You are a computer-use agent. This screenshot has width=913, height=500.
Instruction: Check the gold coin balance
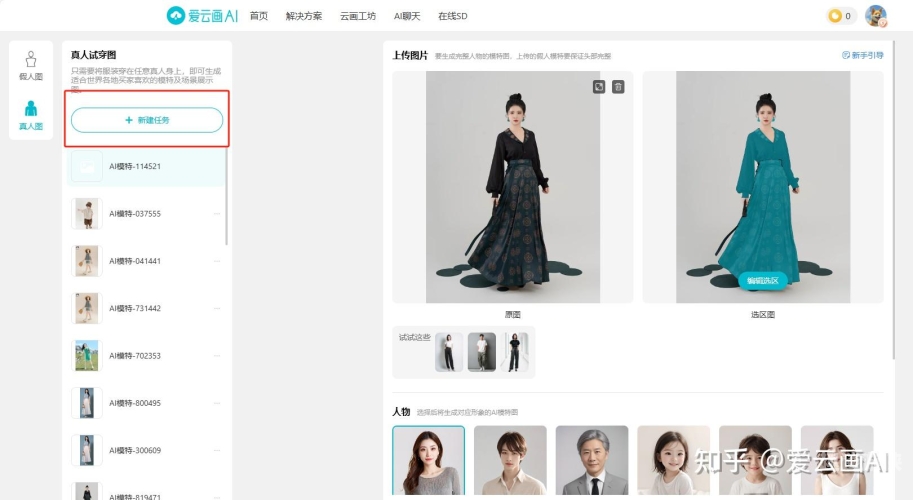841,16
